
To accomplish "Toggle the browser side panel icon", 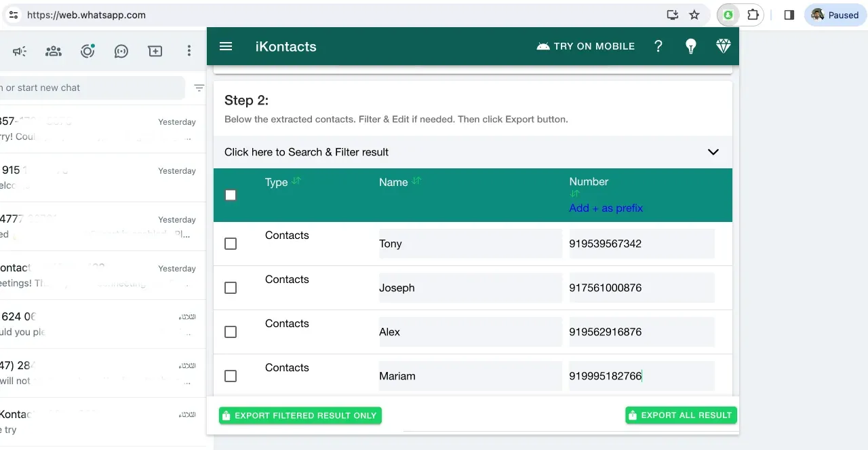I will coord(789,14).
